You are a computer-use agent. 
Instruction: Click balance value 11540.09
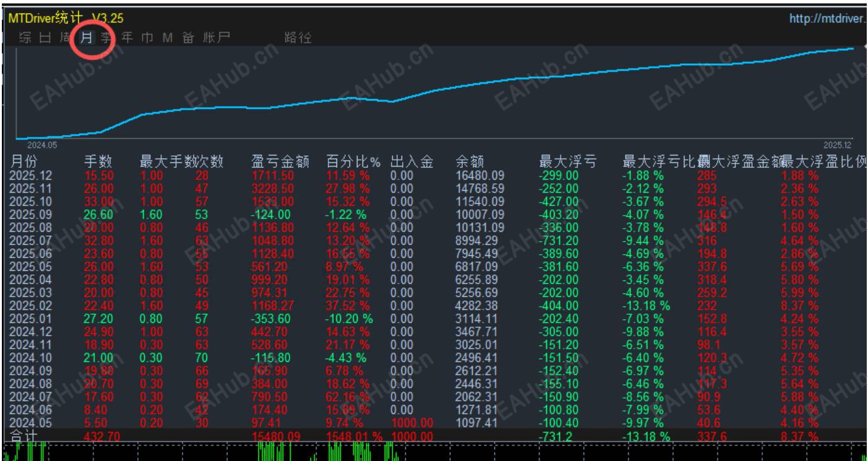pos(479,201)
